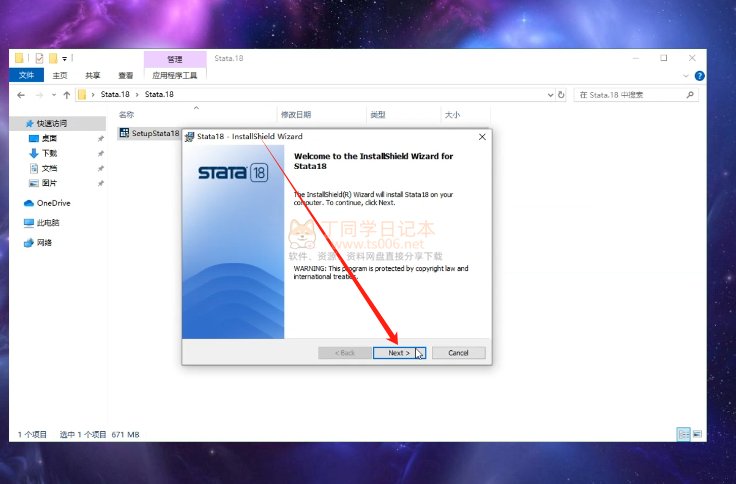The width and height of the screenshot is (736, 484).
Task: Click the search magnifier icon
Action: [690, 95]
